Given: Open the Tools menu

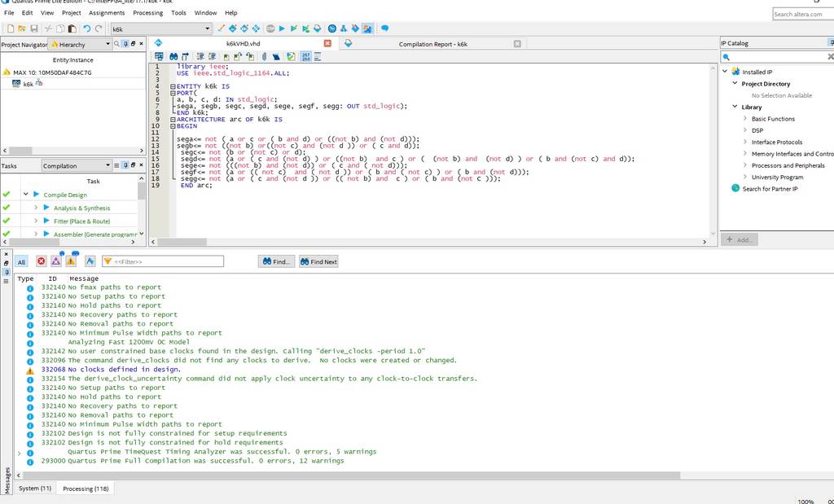Looking at the screenshot, I should (x=178, y=13).
